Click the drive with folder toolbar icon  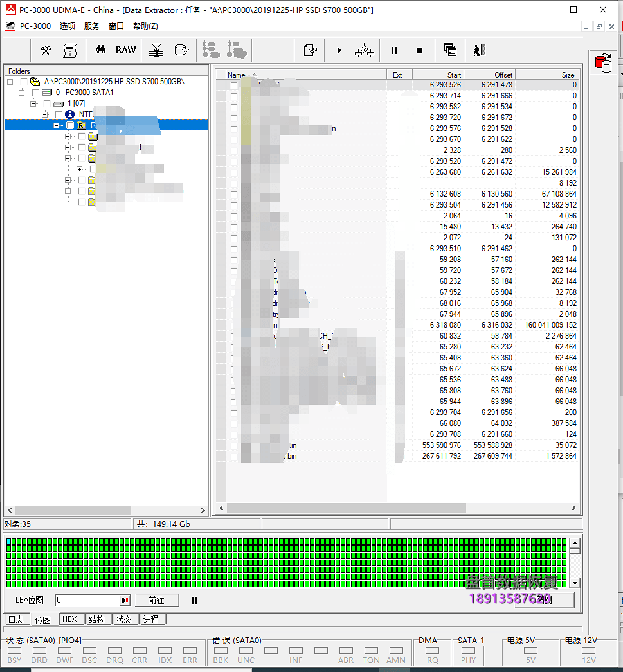(x=182, y=50)
